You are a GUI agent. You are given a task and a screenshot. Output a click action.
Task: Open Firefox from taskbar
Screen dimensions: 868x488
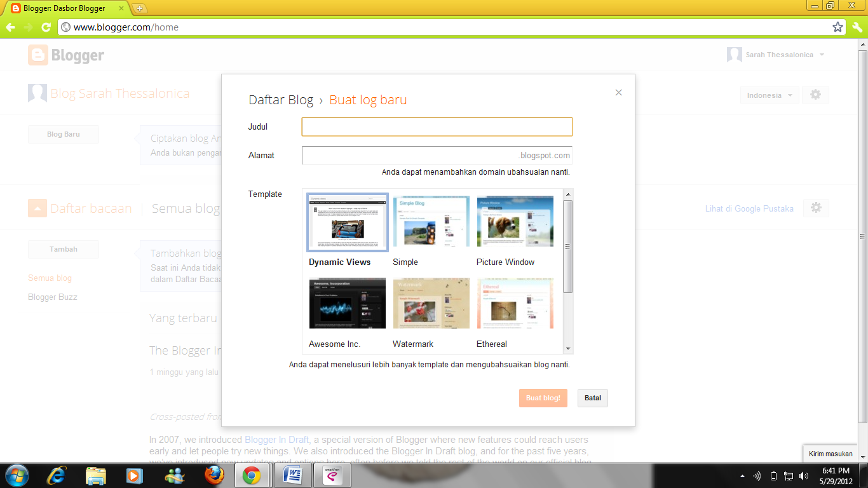pyautogui.click(x=214, y=475)
